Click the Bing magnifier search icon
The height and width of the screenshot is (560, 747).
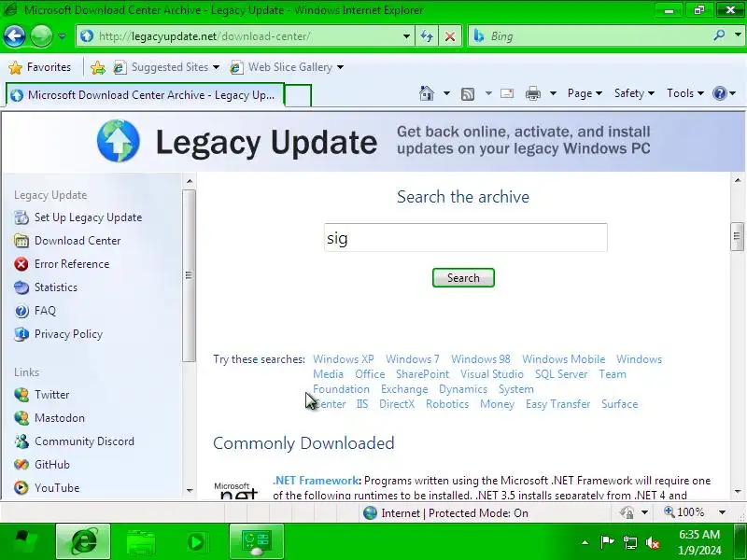[719, 35]
